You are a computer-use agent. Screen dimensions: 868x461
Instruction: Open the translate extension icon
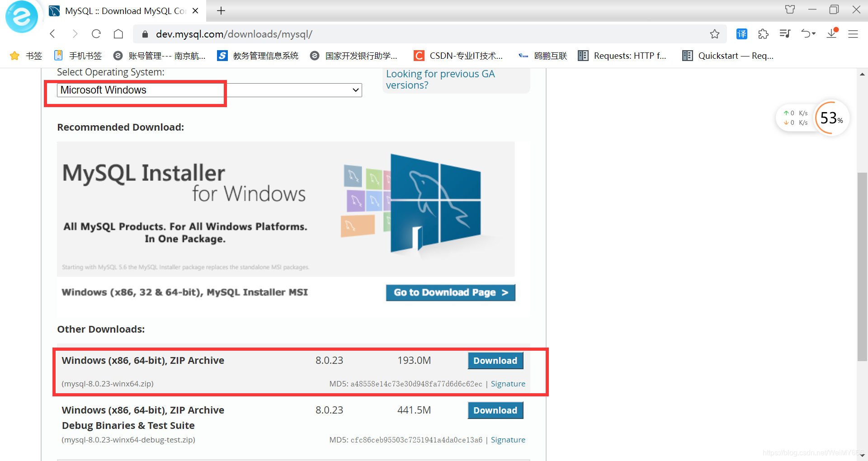tap(742, 34)
